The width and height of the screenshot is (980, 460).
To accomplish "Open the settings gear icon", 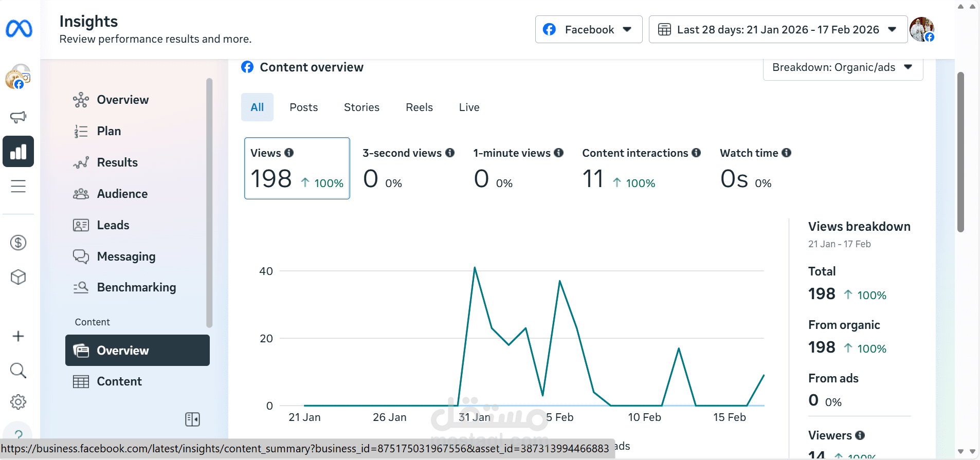I will pyautogui.click(x=19, y=402).
